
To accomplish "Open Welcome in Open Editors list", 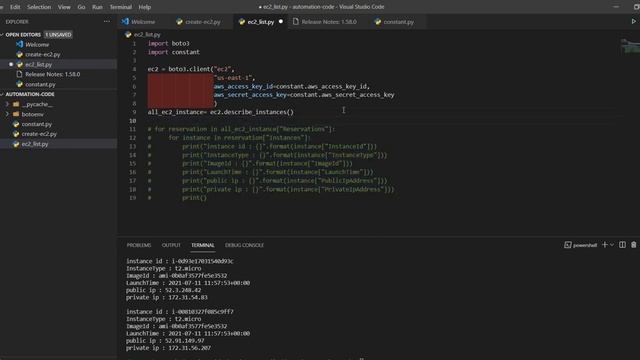I will pos(37,44).
